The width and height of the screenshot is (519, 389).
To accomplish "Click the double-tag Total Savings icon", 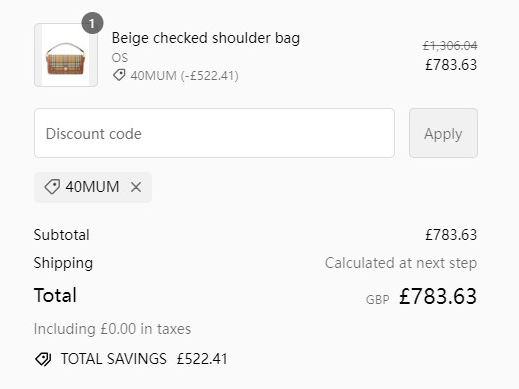I will point(43,359).
